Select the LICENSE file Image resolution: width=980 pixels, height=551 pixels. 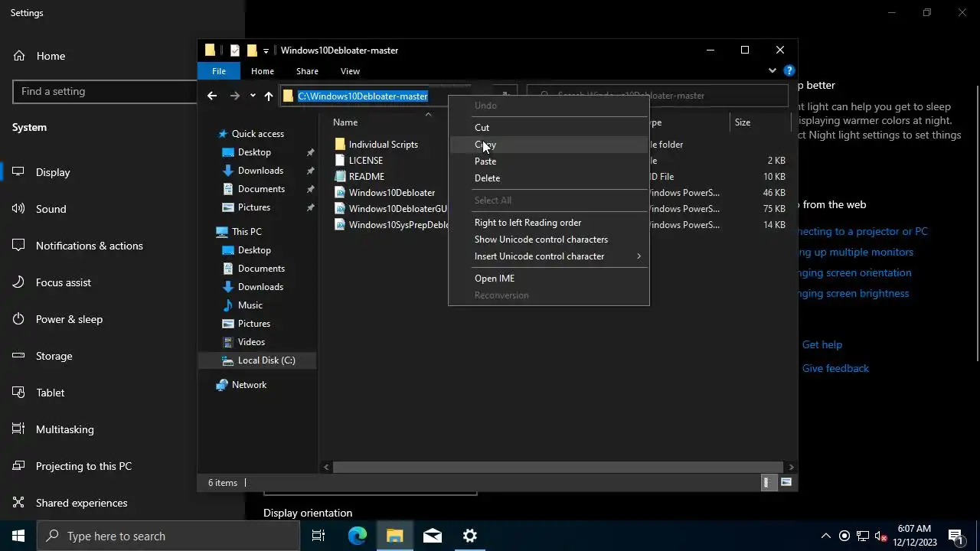coord(365,161)
